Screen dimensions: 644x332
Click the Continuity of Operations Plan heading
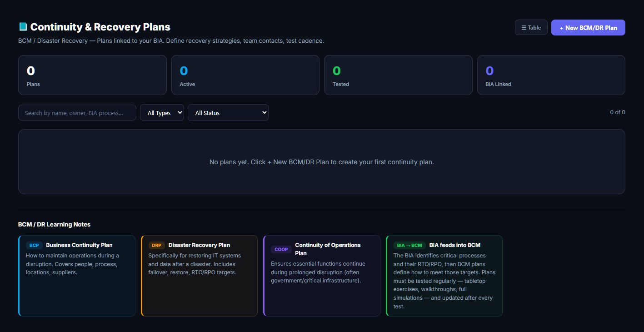point(328,249)
